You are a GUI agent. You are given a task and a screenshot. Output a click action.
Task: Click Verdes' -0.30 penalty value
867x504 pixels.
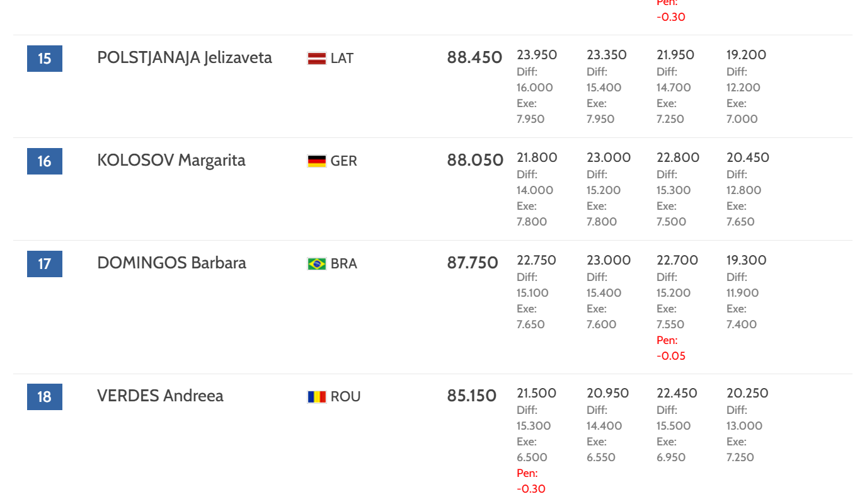point(531,489)
